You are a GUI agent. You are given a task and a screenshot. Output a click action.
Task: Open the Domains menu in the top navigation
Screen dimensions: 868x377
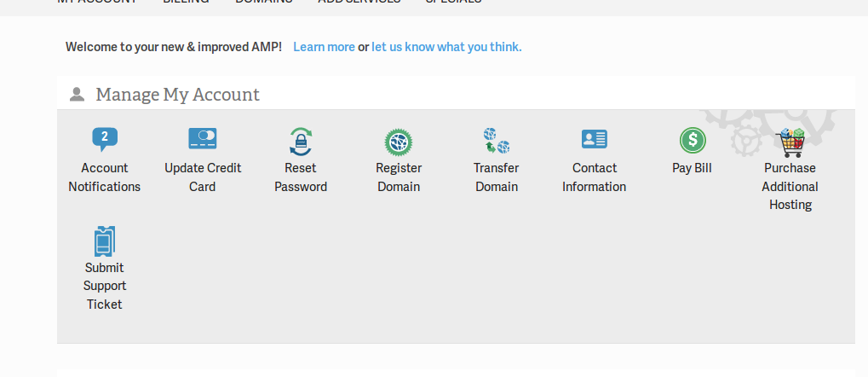pos(263,3)
